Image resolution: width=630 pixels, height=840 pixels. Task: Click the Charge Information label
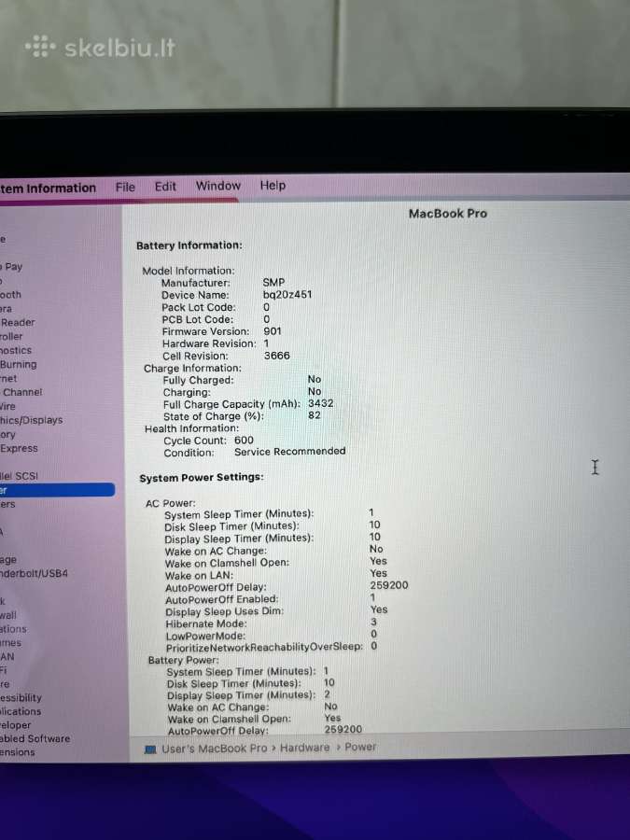192,368
